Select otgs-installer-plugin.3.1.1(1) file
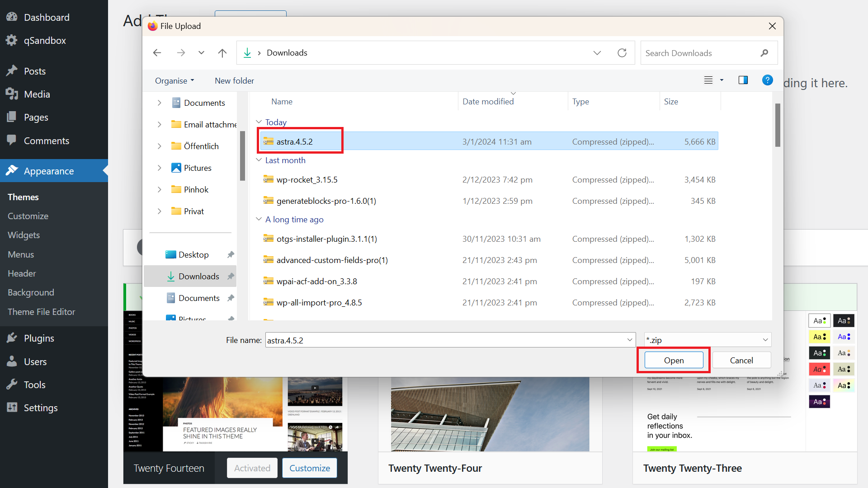 pyautogui.click(x=489, y=239)
